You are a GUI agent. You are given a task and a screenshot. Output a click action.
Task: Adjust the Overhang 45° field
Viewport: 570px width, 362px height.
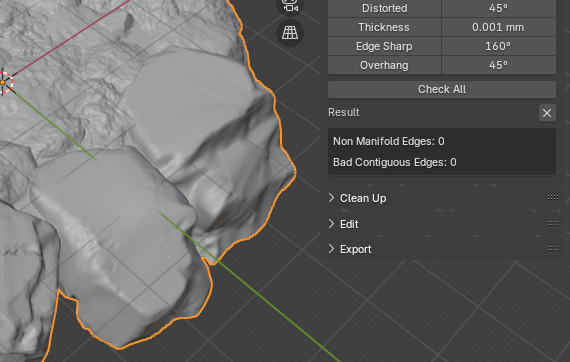pyautogui.click(x=498, y=65)
